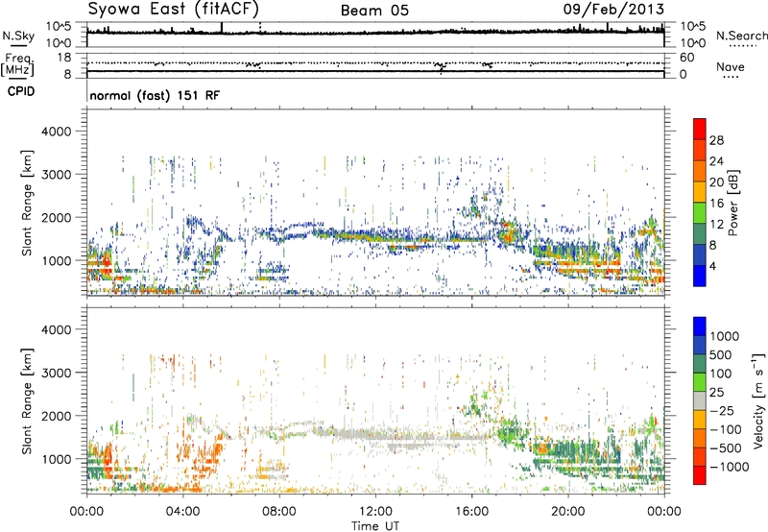This screenshot has width=768, height=532.
Task: Click the '3000' tick of the velocity panel
Action: tap(56, 373)
